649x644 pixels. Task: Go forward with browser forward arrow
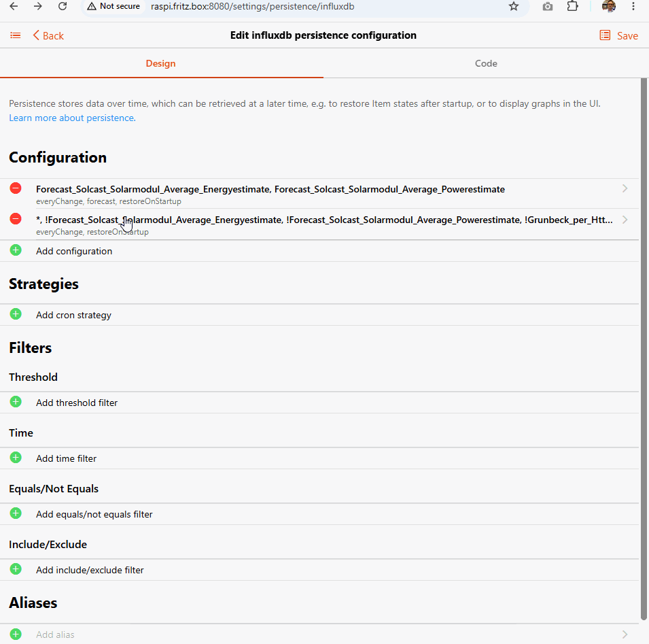tap(37, 6)
